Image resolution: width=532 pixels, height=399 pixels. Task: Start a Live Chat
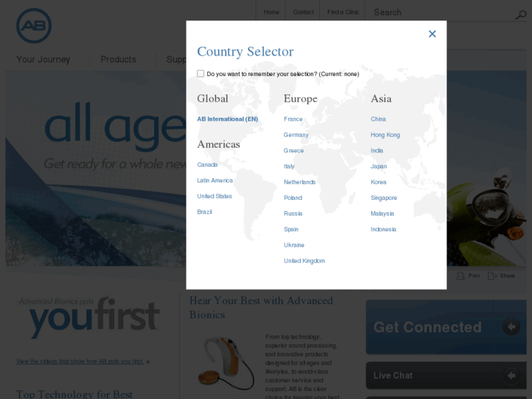[x=446, y=376]
